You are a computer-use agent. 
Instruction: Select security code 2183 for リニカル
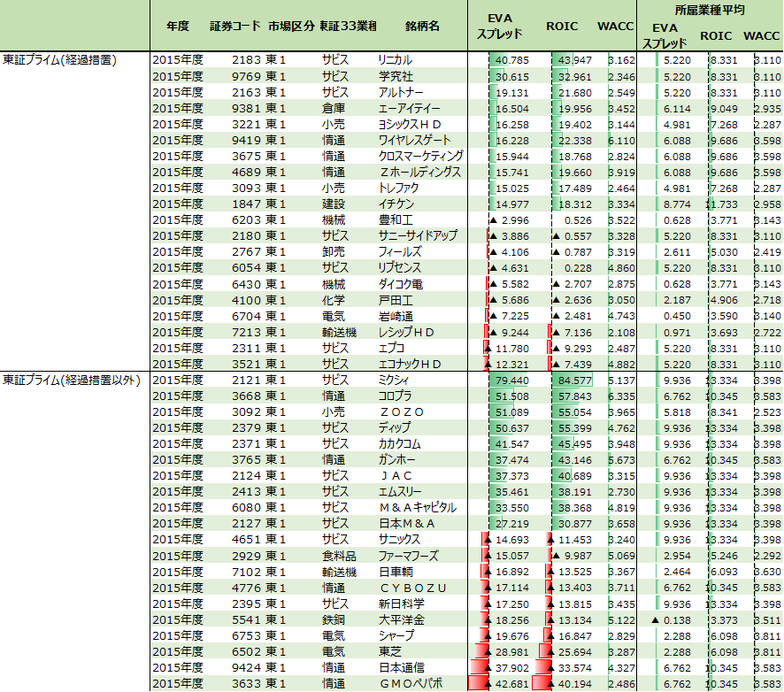click(x=246, y=60)
